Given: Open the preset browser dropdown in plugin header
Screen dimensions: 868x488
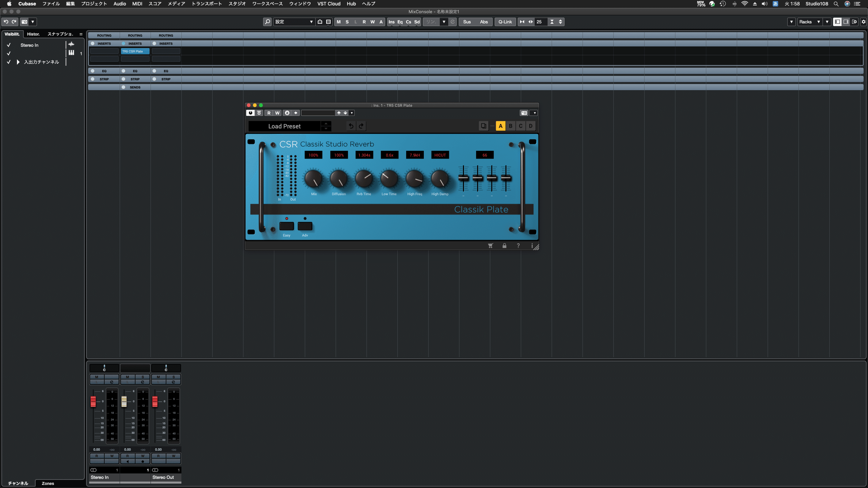Looking at the screenshot, I should 352,113.
